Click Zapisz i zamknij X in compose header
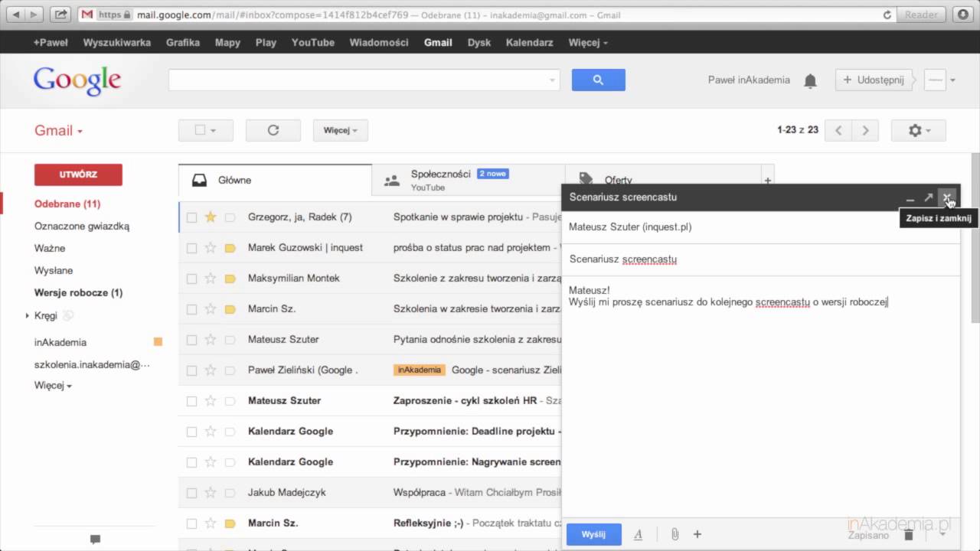 947,197
